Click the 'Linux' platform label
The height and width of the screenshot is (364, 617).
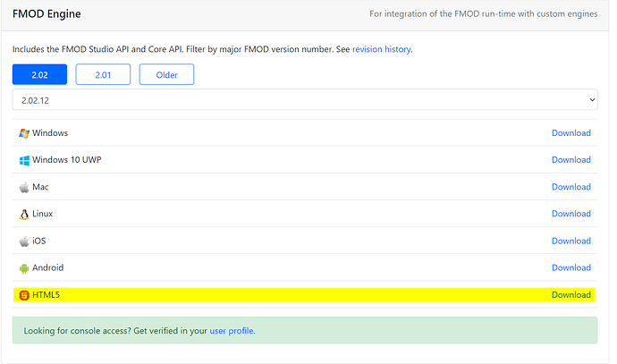[x=42, y=214]
